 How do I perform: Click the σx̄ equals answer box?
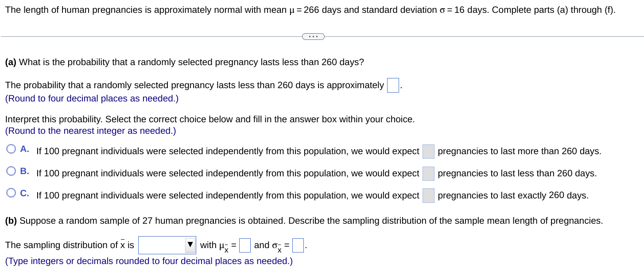tap(297, 245)
